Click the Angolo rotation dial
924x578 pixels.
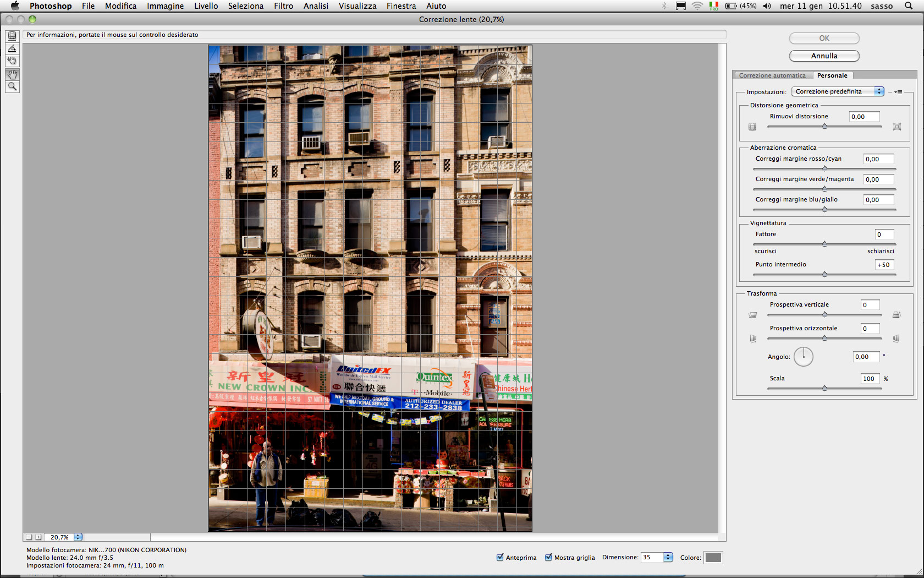(804, 357)
